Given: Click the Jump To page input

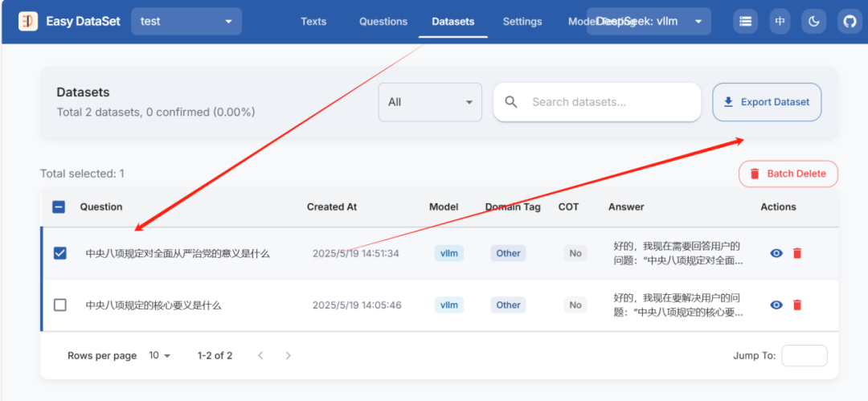Looking at the screenshot, I should click(x=805, y=355).
